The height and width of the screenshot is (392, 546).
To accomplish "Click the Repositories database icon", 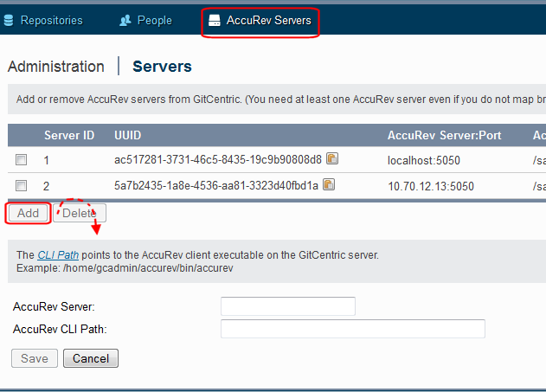I will point(9,21).
